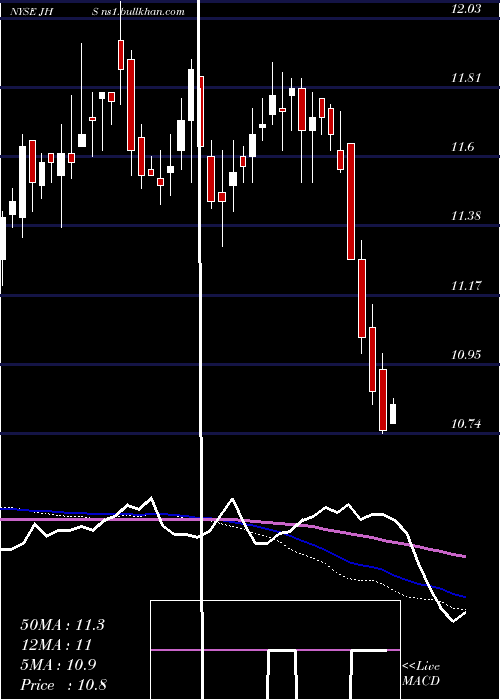Click the 11.6 price axis label
This screenshot has width=500, height=700.
click(x=462, y=147)
